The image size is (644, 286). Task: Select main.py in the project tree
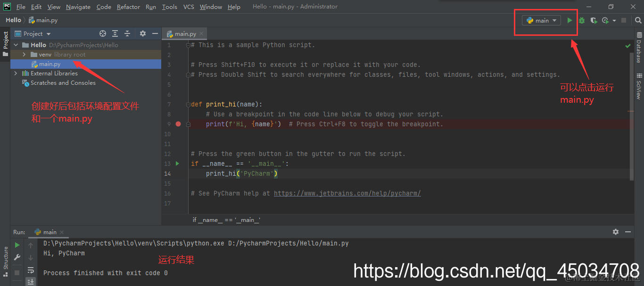[86, 64]
